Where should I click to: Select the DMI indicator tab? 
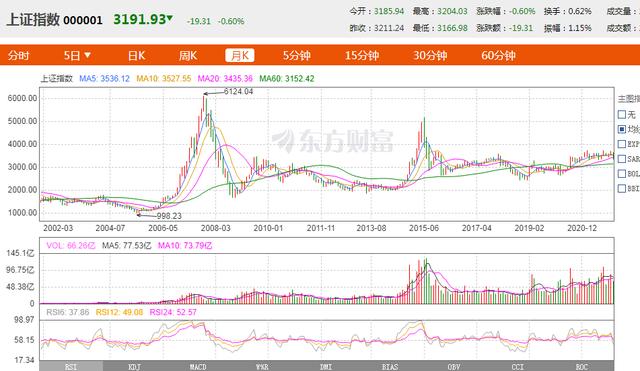(x=326, y=366)
